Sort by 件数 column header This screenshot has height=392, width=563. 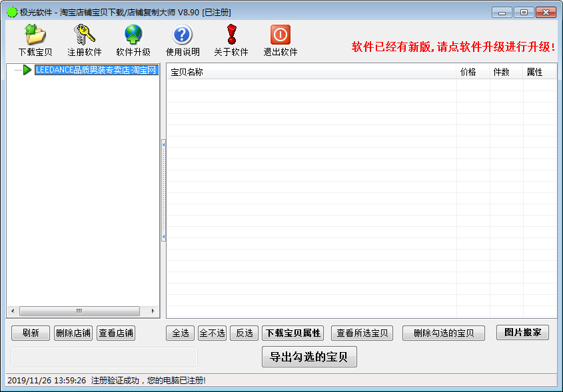tap(506, 72)
